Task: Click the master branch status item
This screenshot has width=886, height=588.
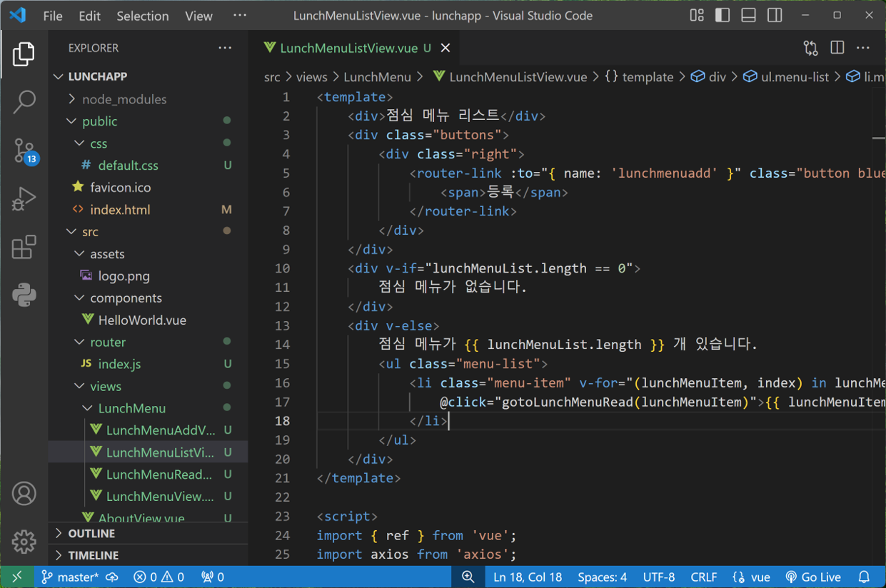Action: [x=70, y=577]
